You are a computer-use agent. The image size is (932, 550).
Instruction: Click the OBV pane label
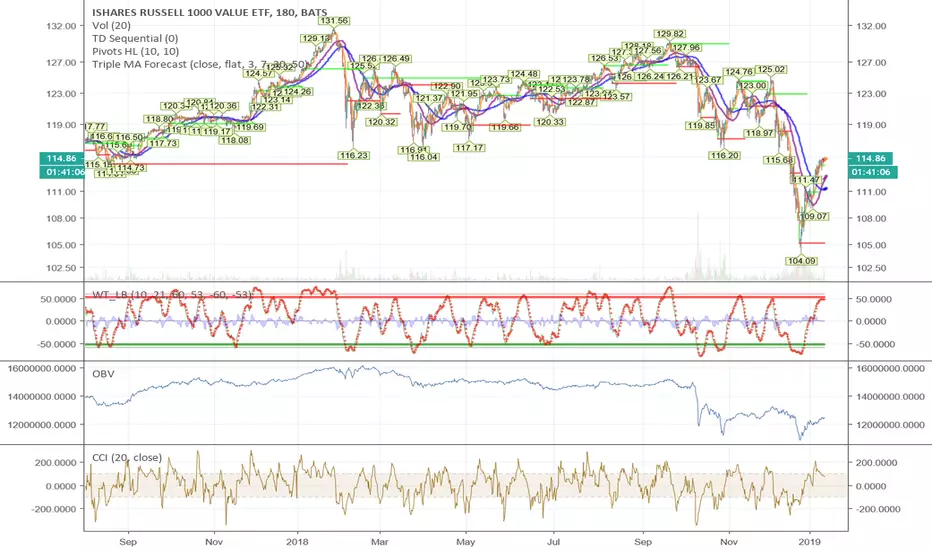coord(103,374)
